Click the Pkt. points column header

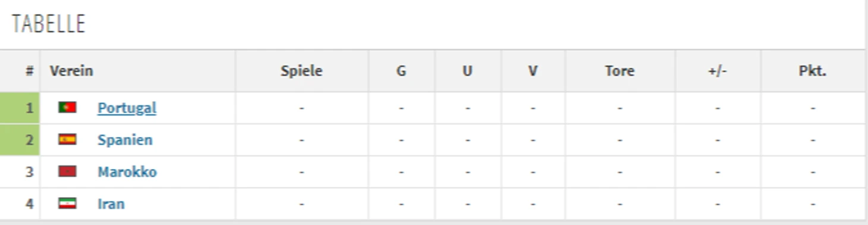[813, 71]
